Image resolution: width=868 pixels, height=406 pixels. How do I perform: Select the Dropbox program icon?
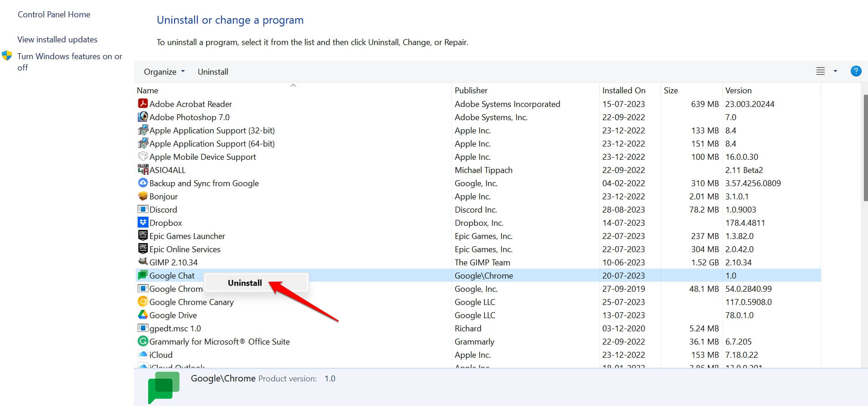pos(143,223)
